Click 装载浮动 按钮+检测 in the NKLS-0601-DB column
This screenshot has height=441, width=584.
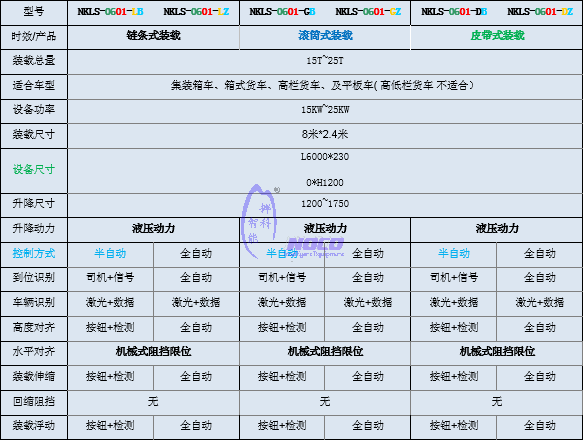(454, 425)
